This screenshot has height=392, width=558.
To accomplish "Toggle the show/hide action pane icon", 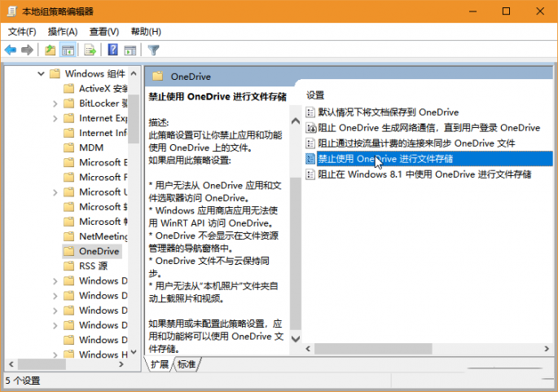I will pyautogui.click(x=130, y=51).
